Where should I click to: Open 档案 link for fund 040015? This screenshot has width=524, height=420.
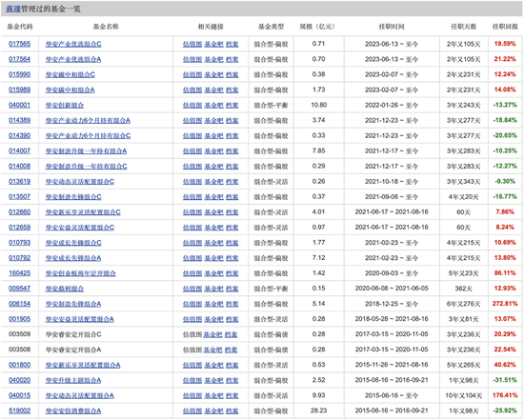pos(232,395)
